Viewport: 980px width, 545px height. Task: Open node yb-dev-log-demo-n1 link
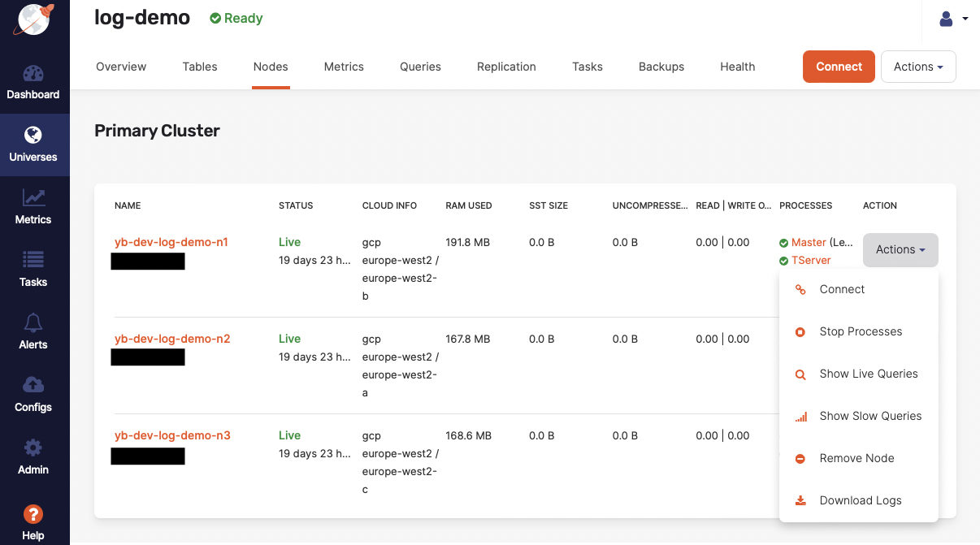[171, 242]
